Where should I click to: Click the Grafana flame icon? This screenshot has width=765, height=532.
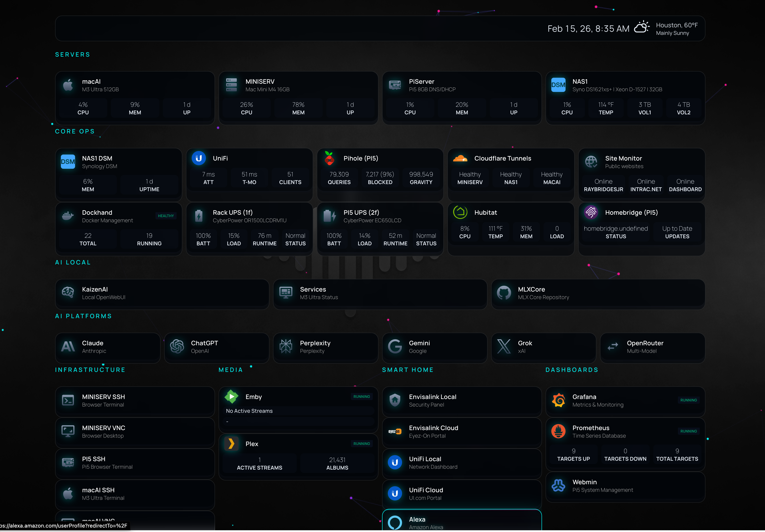(x=558, y=400)
